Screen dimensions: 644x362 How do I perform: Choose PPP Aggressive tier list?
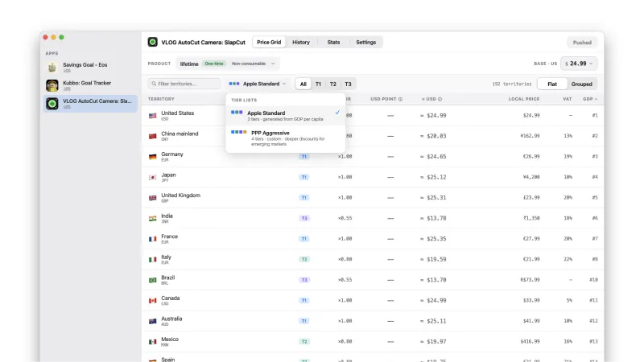(x=286, y=138)
